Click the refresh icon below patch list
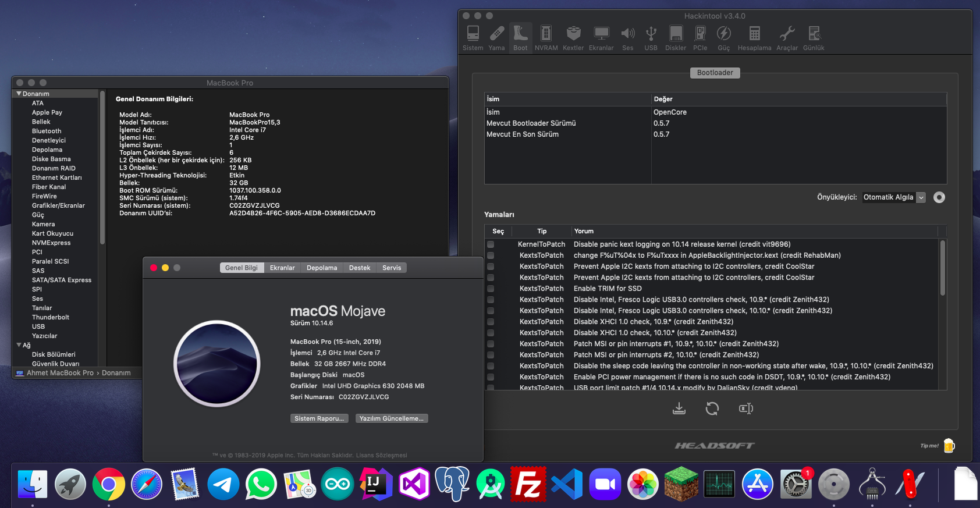This screenshot has height=508, width=980. tap(712, 409)
